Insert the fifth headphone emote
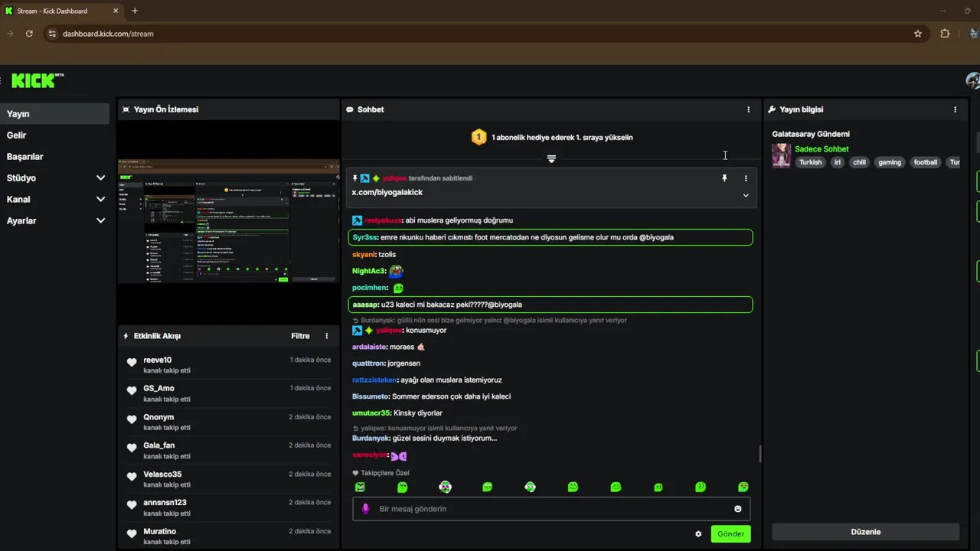This screenshot has height=551, width=980. point(530,487)
